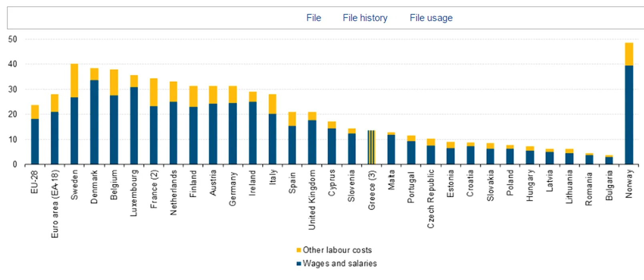Click the 50 value on the y-axis
This screenshot has height=280, width=644.
12,39
